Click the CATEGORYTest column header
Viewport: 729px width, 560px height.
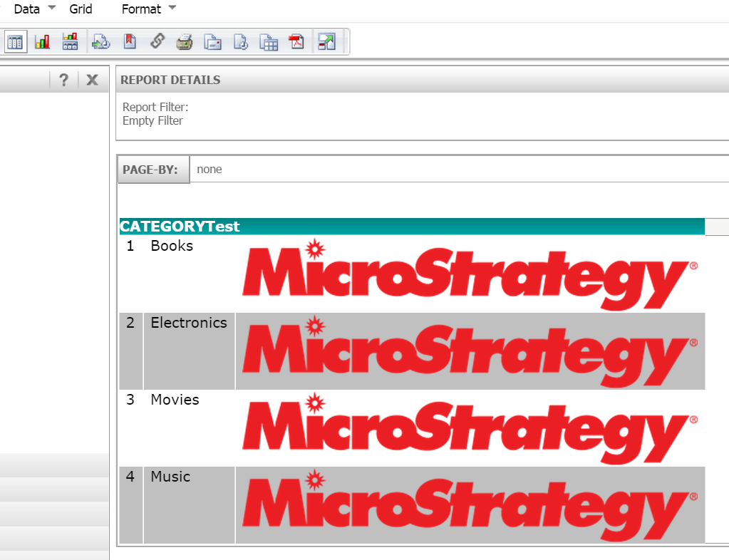tap(180, 227)
